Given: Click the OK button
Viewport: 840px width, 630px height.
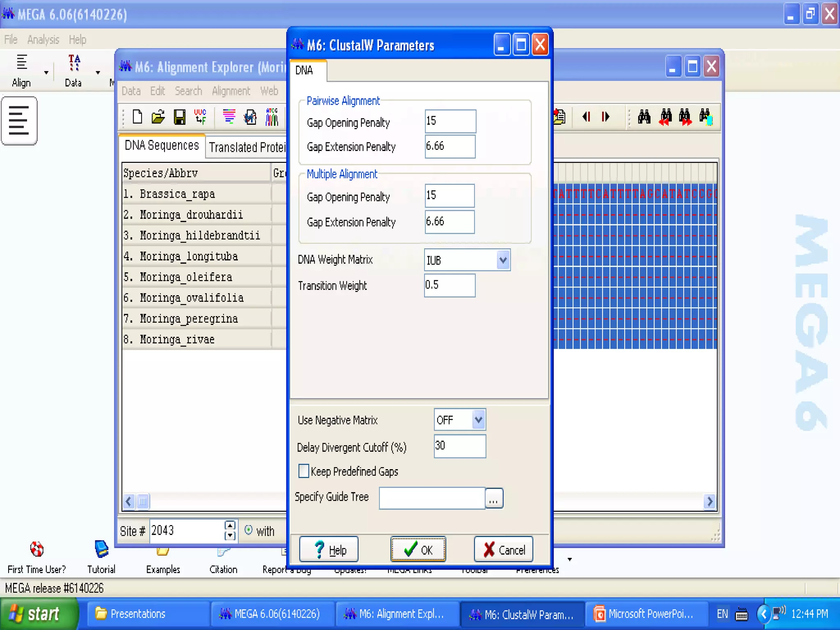Looking at the screenshot, I should click(x=418, y=549).
